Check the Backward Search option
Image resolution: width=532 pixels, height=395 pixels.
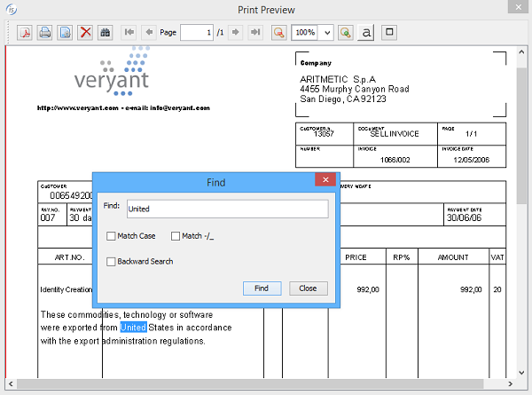pyautogui.click(x=111, y=262)
